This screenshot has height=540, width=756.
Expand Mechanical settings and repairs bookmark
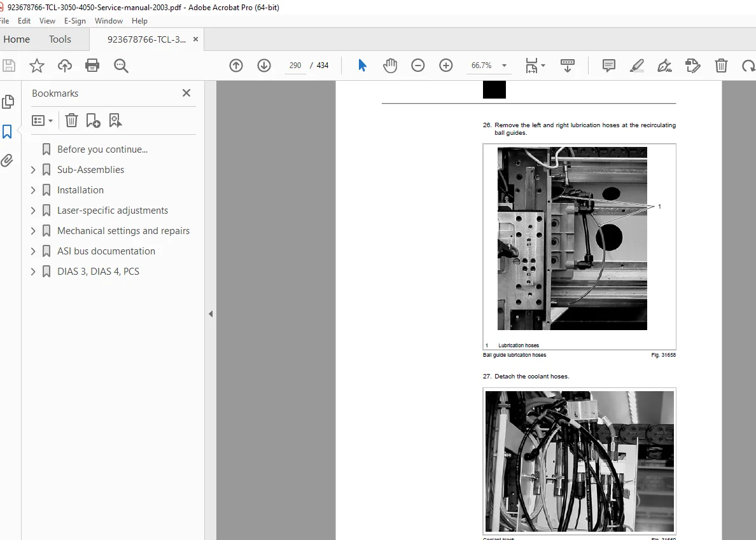point(33,231)
